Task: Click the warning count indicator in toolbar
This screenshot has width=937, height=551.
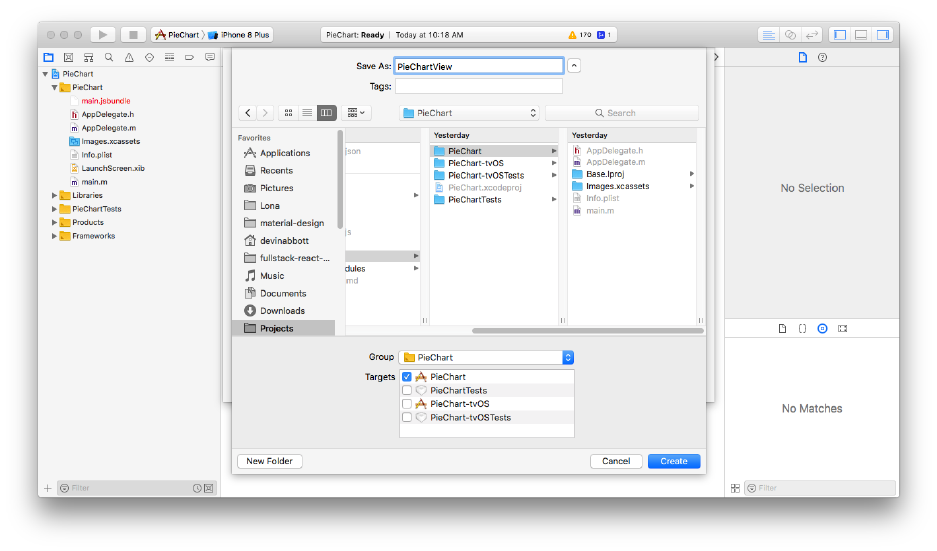Action: coord(580,35)
